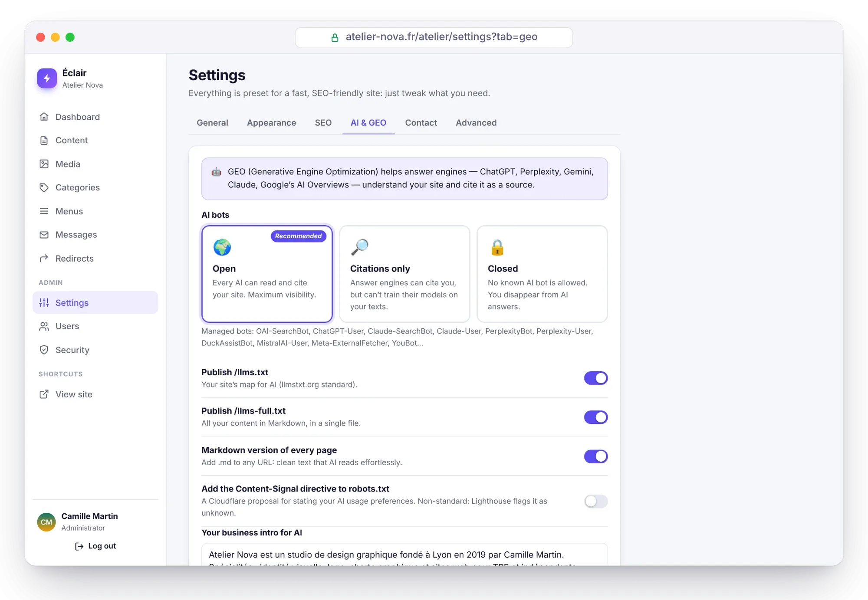This screenshot has width=868, height=600.
Task: Click the CM user avatar
Action: click(46, 522)
